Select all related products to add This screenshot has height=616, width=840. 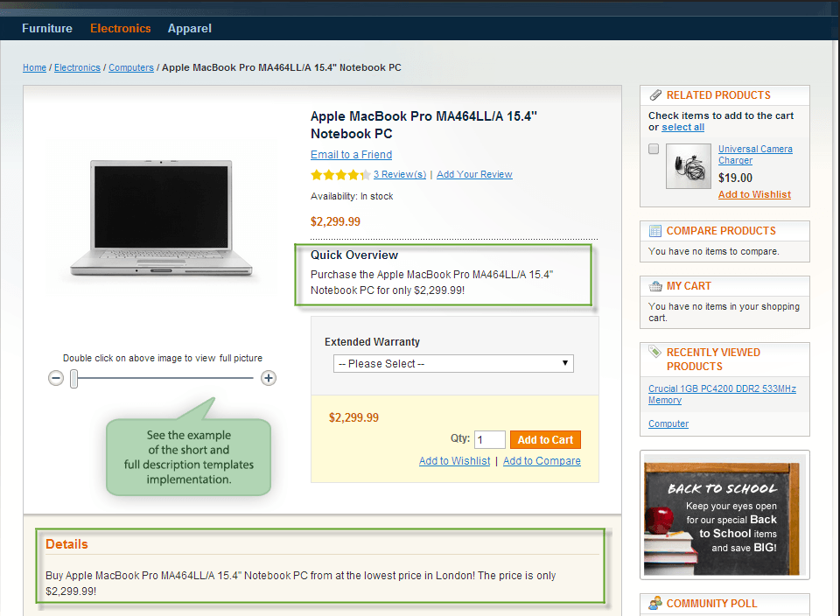pos(682,126)
